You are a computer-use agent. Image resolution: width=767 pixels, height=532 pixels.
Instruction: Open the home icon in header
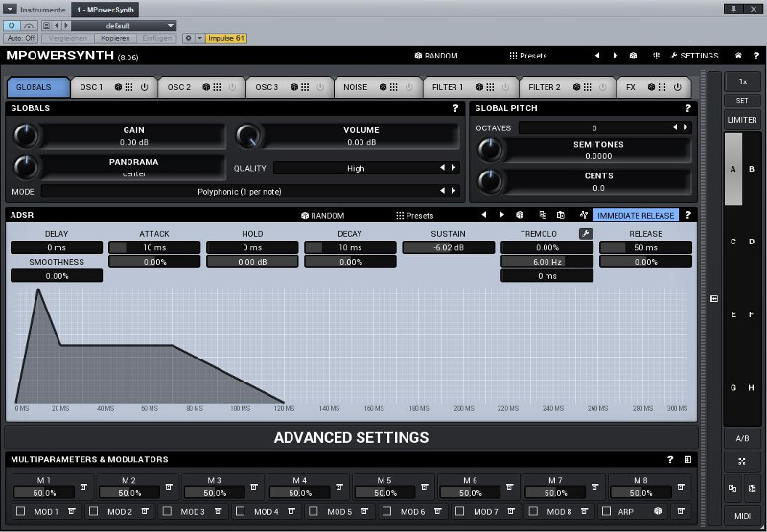pos(738,56)
